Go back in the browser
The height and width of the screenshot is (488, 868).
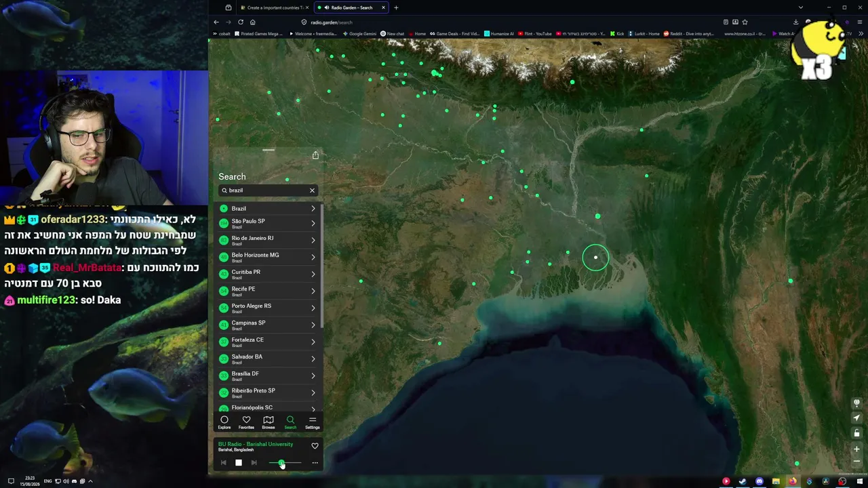(216, 22)
